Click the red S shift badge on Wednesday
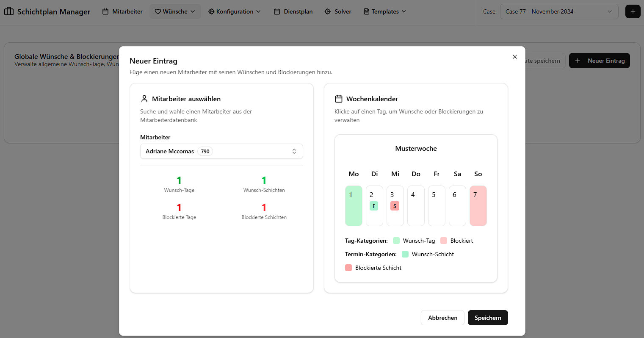 (395, 206)
